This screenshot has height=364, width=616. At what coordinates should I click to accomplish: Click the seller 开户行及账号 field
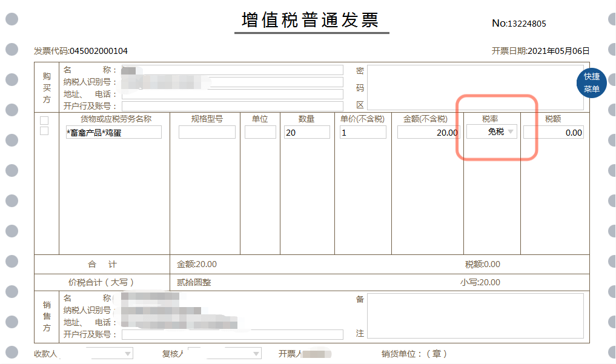232,335
